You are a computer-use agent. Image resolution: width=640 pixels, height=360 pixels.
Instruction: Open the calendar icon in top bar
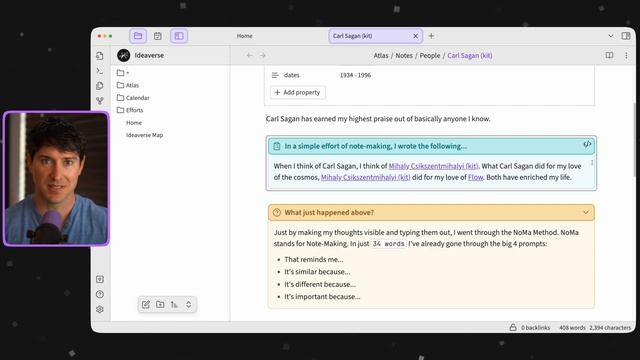(x=158, y=36)
